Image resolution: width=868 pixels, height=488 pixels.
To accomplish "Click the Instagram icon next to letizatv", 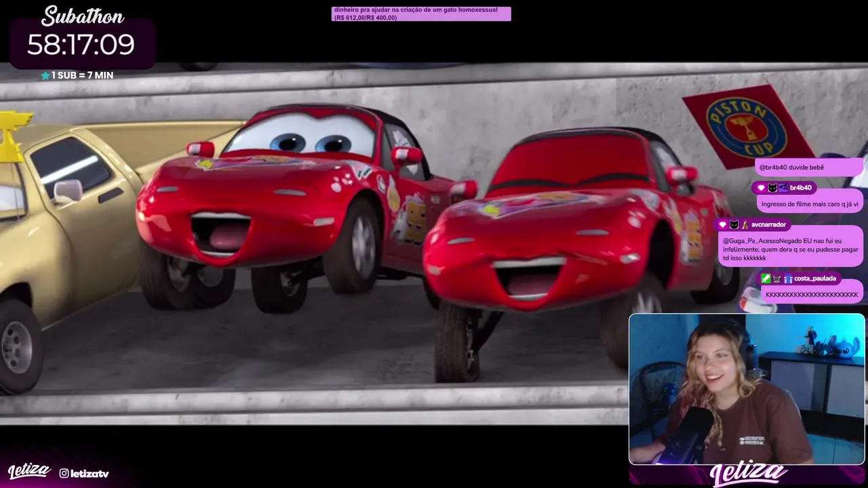I will point(64,474).
